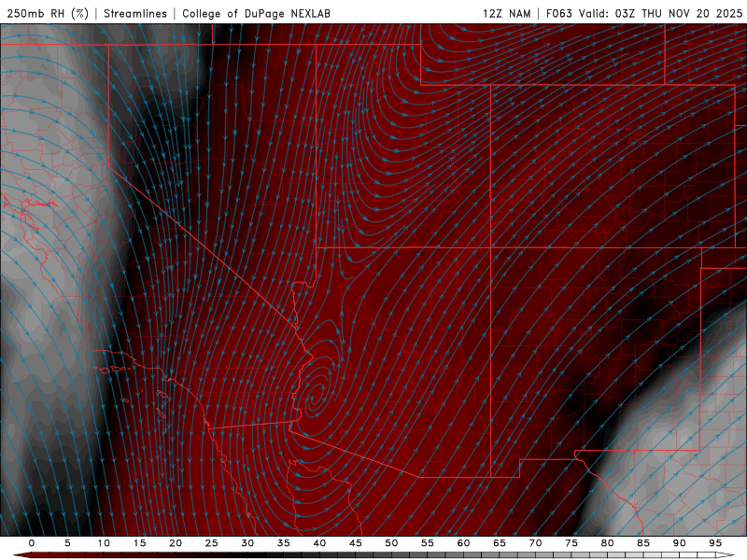Click the '250mb RH (%)' title text
This screenshot has width=747, height=560.
48,13
